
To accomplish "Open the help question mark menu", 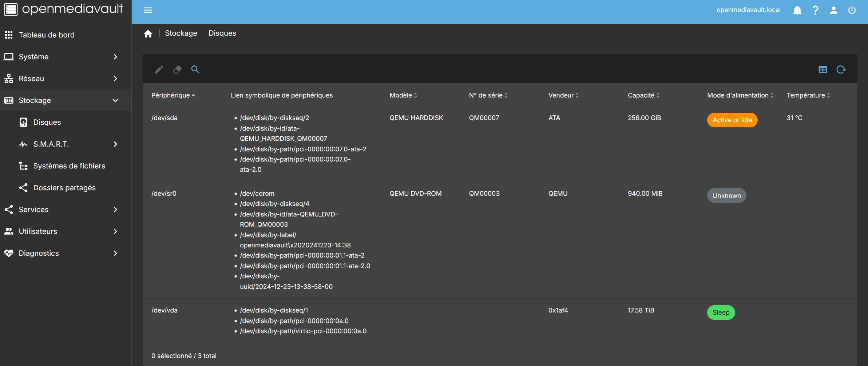I will [816, 10].
